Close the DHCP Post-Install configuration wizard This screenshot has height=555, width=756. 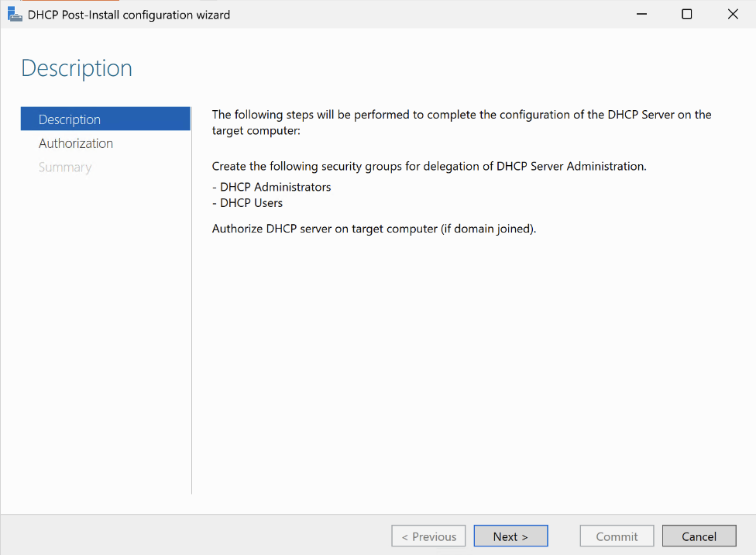point(732,14)
